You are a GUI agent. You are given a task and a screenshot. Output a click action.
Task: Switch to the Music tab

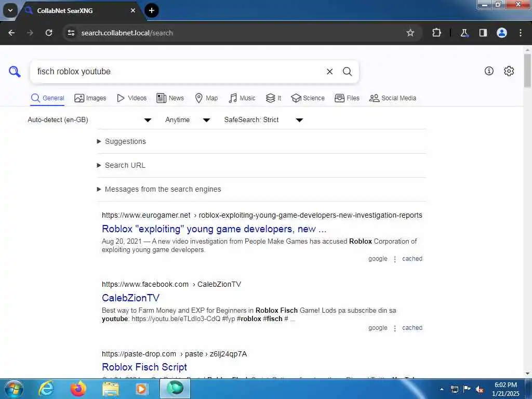click(242, 98)
